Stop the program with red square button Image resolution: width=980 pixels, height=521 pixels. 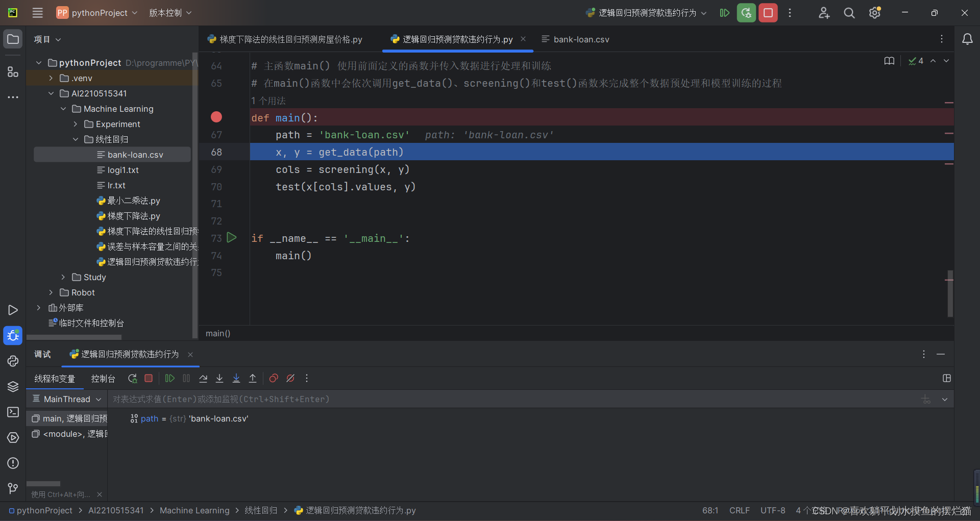click(768, 13)
